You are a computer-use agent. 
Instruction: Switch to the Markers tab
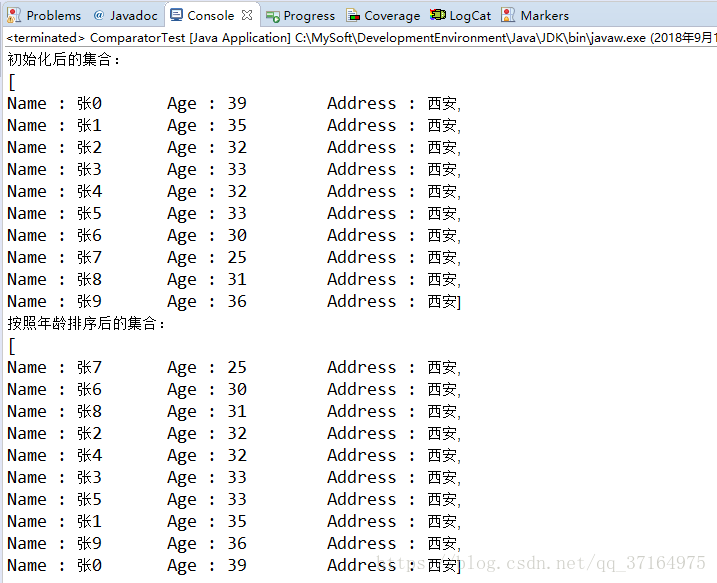pyautogui.click(x=535, y=16)
